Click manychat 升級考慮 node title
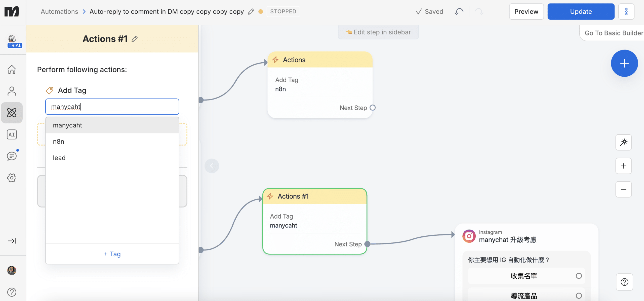 point(508,240)
